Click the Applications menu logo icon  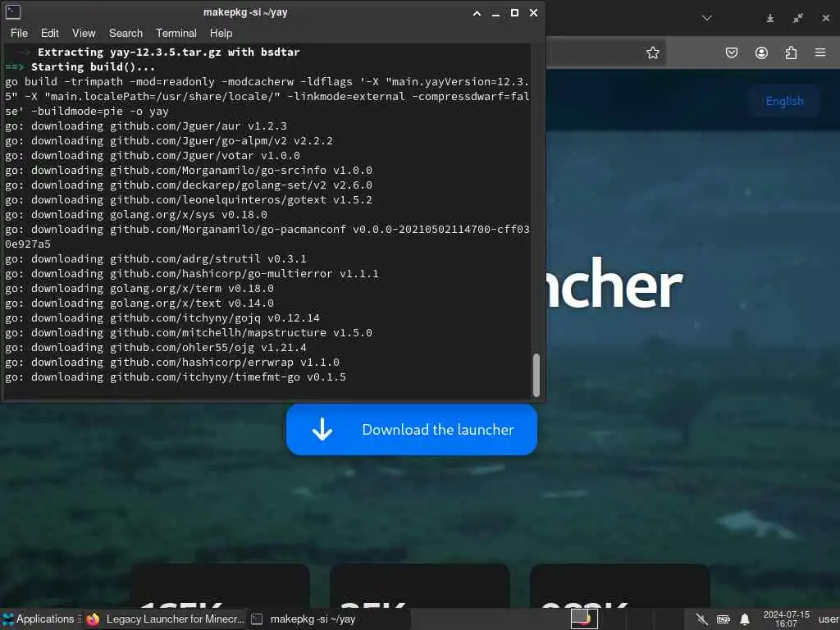click(x=8, y=619)
